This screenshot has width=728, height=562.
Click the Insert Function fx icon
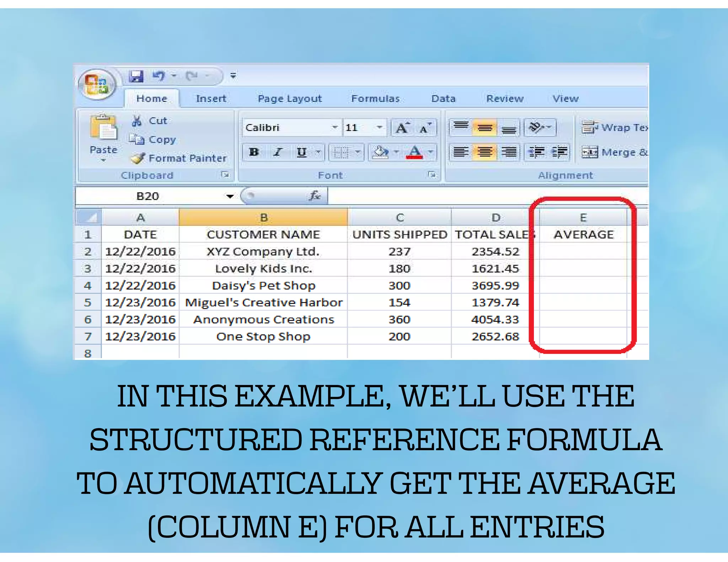pos(314,196)
